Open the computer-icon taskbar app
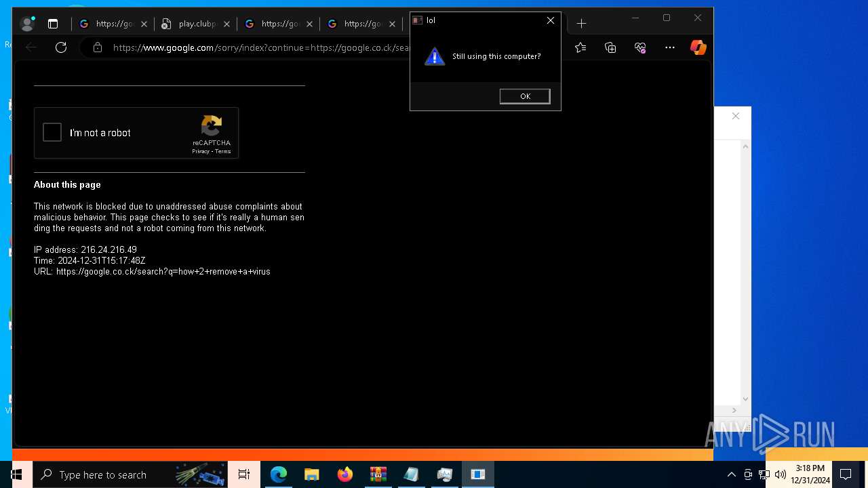 (x=445, y=474)
